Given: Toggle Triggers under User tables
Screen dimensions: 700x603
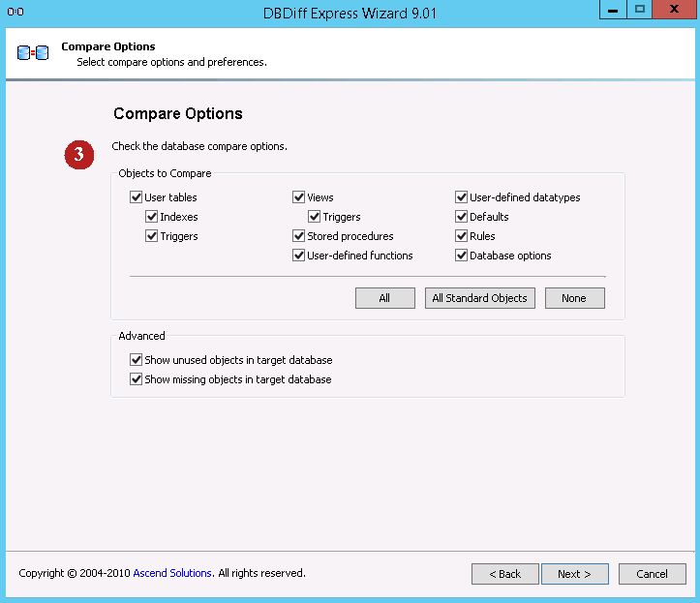Looking at the screenshot, I should pos(152,236).
